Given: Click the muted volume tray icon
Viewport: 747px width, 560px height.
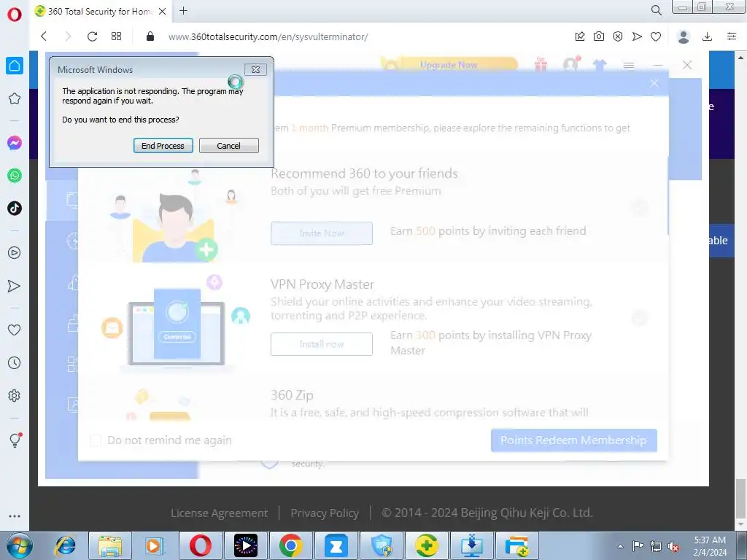Looking at the screenshot, I should click(673, 546).
